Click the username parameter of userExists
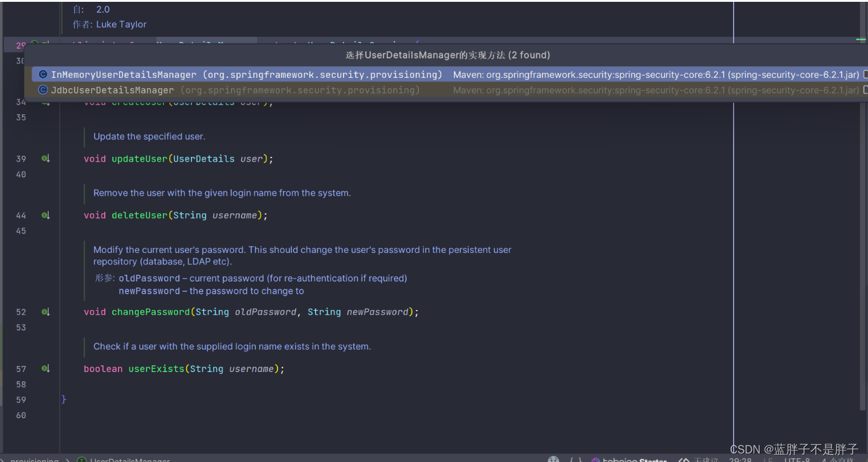This screenshot has height=462, width=868. 252,369
